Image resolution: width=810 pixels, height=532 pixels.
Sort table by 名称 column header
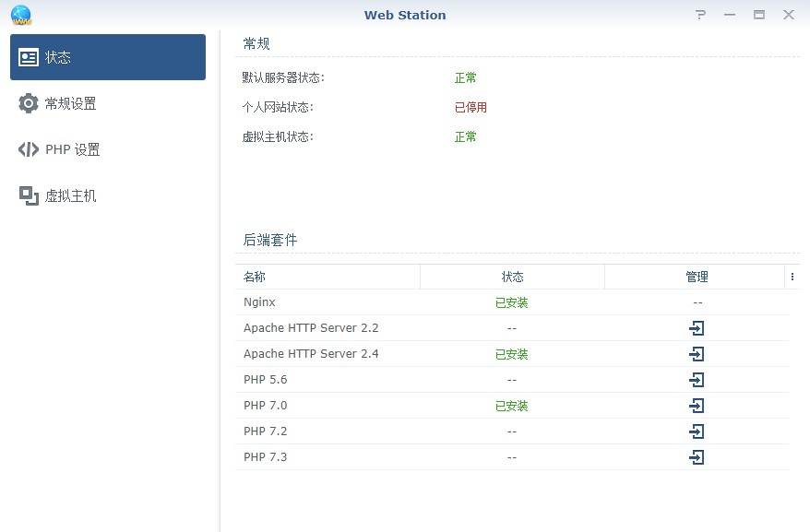(328, 277)
